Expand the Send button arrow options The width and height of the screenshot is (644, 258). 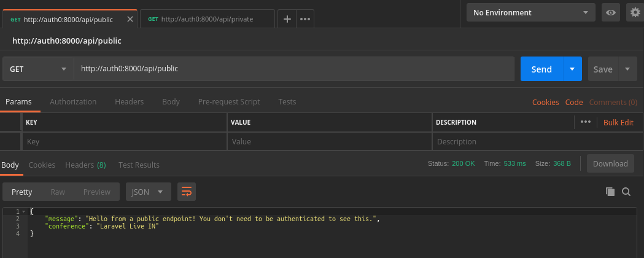572,69
